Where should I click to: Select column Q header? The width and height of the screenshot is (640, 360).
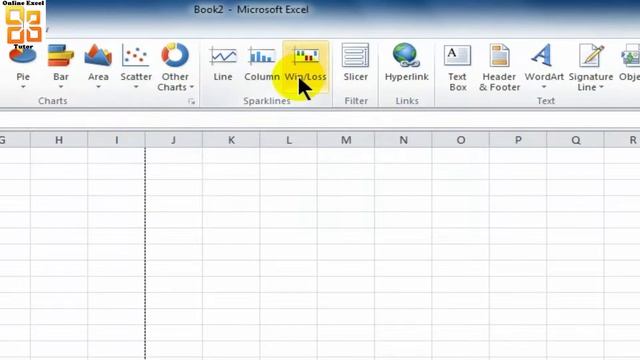pyautogui.click(x=576, y=140)
